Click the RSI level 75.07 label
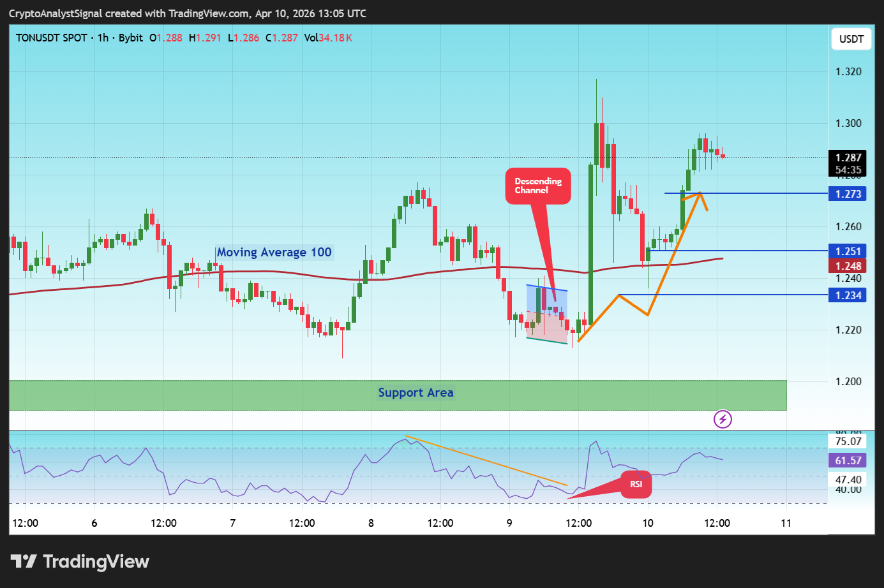Viewport: 884px width, 588px height. [848, 441]
